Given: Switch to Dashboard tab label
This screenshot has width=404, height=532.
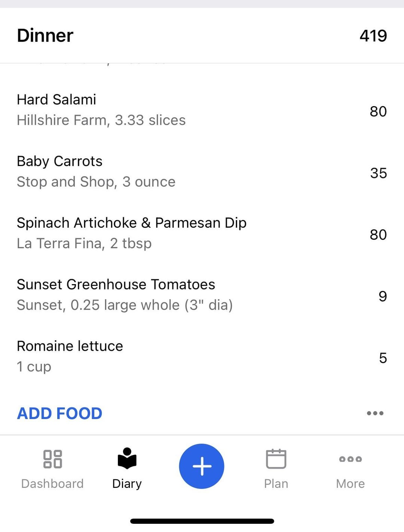Looking at the screenshot, I should [52, 483].
